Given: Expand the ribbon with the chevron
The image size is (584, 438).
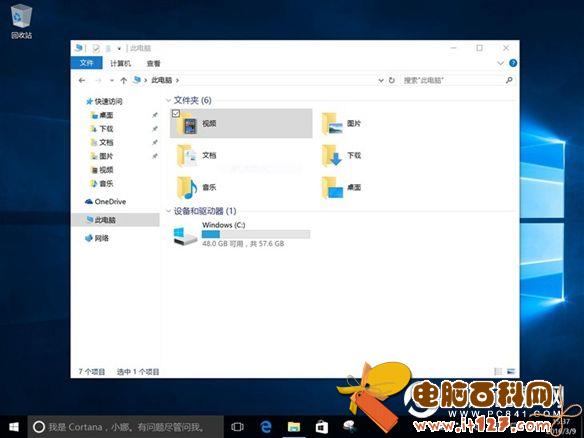Looking at the screenshot, I should 501,63.
